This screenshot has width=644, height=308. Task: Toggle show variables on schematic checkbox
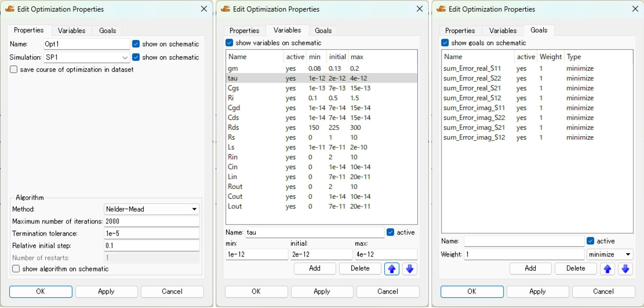(229, 43)
